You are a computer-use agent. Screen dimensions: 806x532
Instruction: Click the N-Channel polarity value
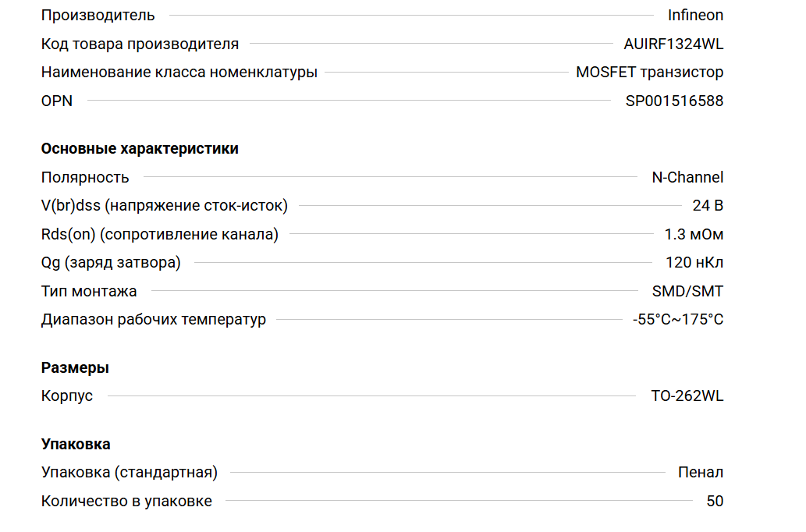coord(687,177)
